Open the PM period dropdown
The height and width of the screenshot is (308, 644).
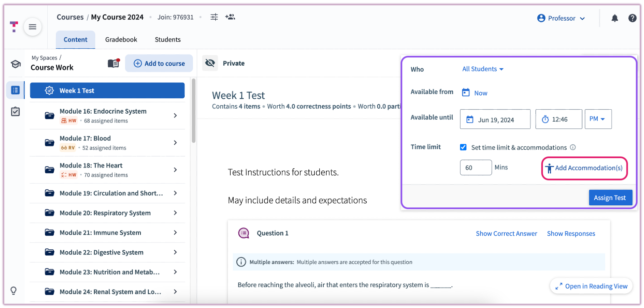pyautogui.click(x=598, y=119)
